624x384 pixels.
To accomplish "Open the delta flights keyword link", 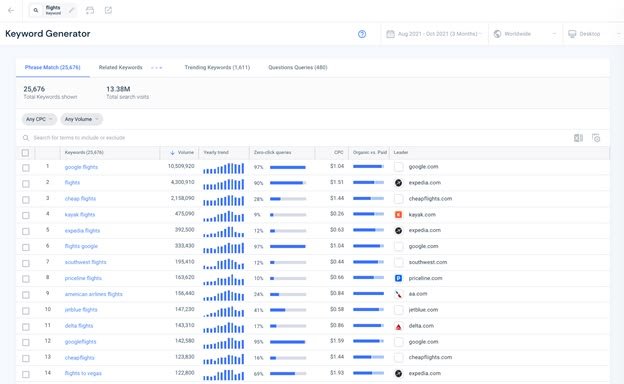I will point(79,326).
